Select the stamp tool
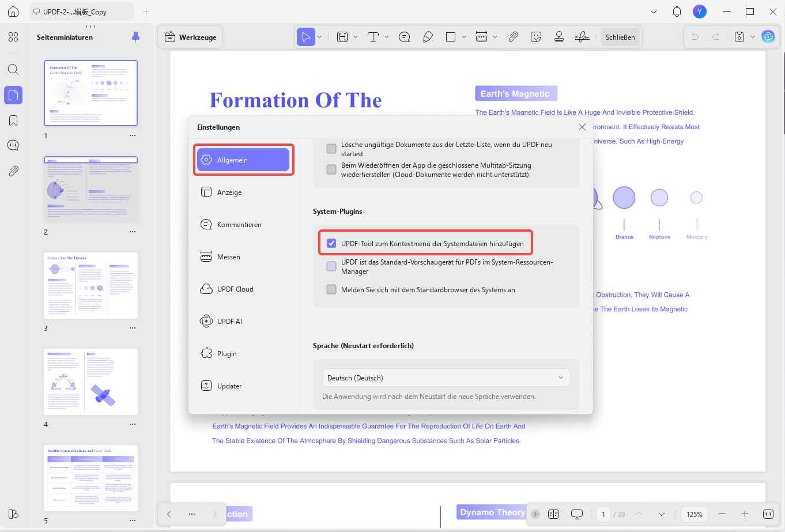Image resolution: width=785 pixels, height=532 pixels. 559,37
